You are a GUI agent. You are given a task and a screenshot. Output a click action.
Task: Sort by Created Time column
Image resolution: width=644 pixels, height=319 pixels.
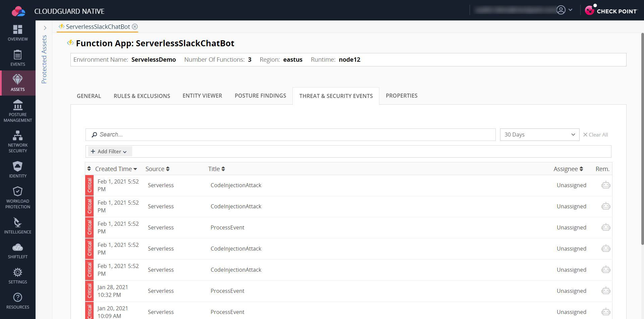[x=116, y=169]
